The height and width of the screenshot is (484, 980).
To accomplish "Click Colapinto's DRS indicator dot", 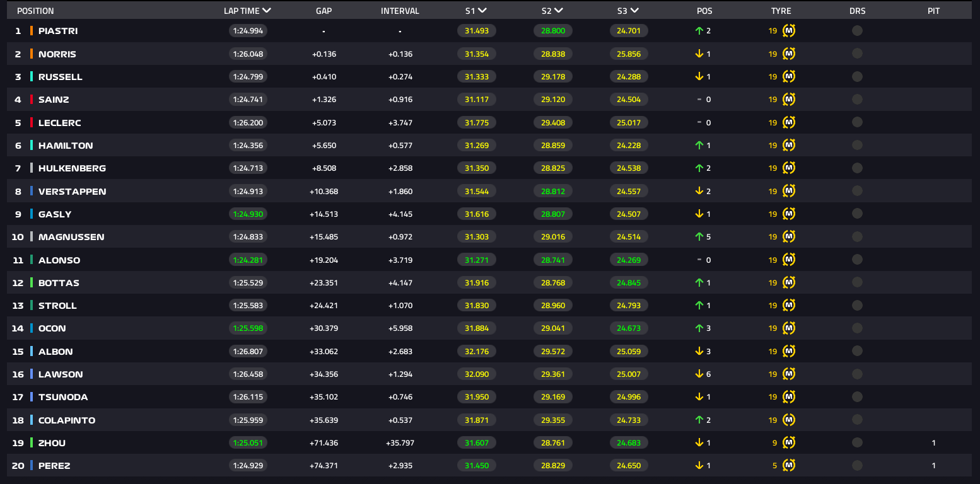I will coord(857,420).
